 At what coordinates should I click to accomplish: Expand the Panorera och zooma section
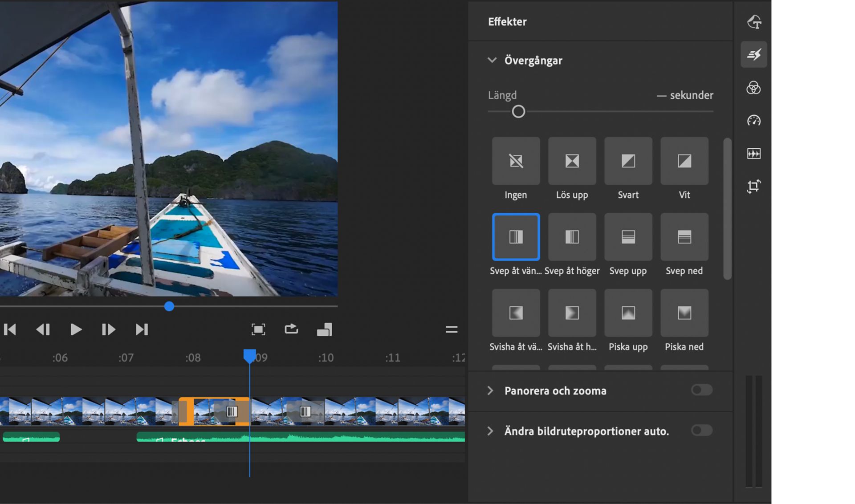coord(490,390)
